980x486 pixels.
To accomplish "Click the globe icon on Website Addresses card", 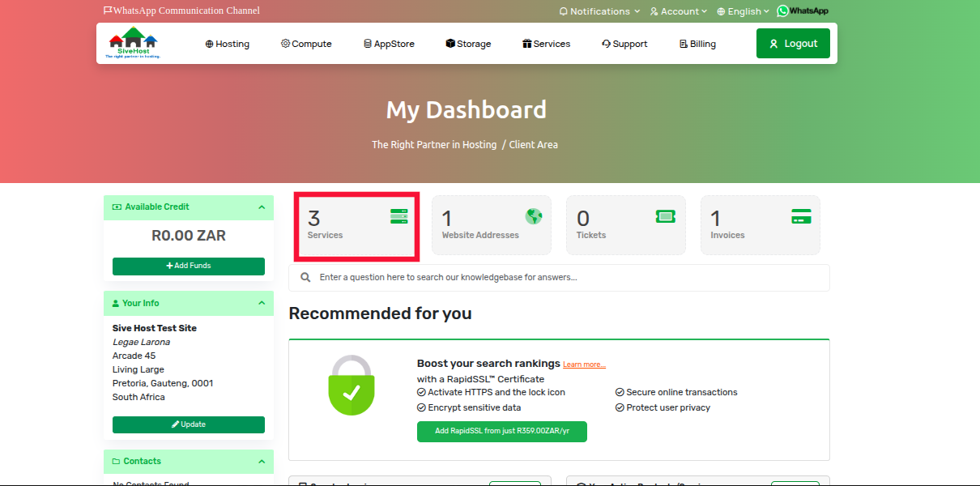I will coord(533,216).
